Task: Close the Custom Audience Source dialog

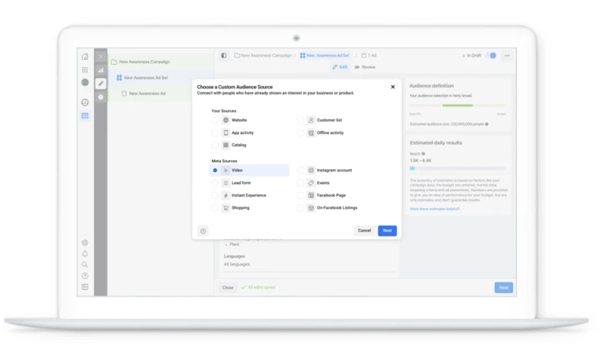Action: tap(392, 87)
